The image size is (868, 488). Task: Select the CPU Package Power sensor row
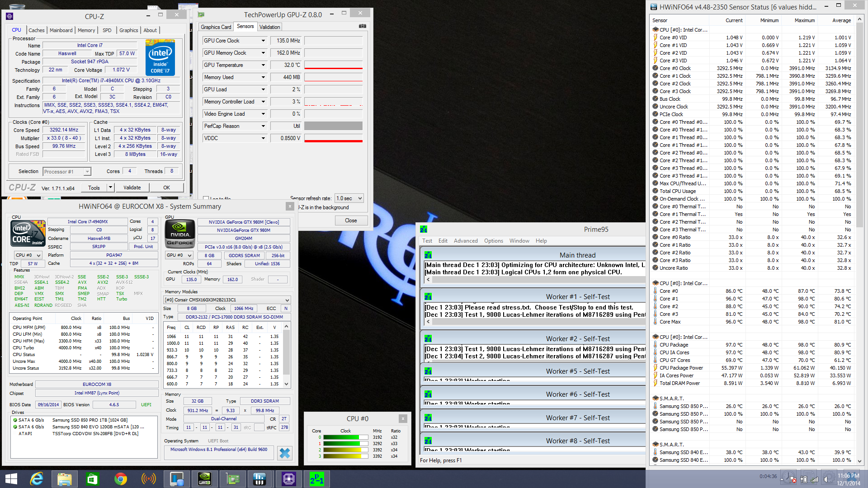(x=752, y=368)
